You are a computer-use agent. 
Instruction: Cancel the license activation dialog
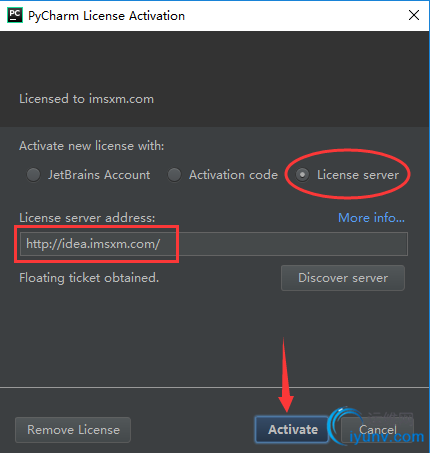pyautogui.click(x=378, y=429)
